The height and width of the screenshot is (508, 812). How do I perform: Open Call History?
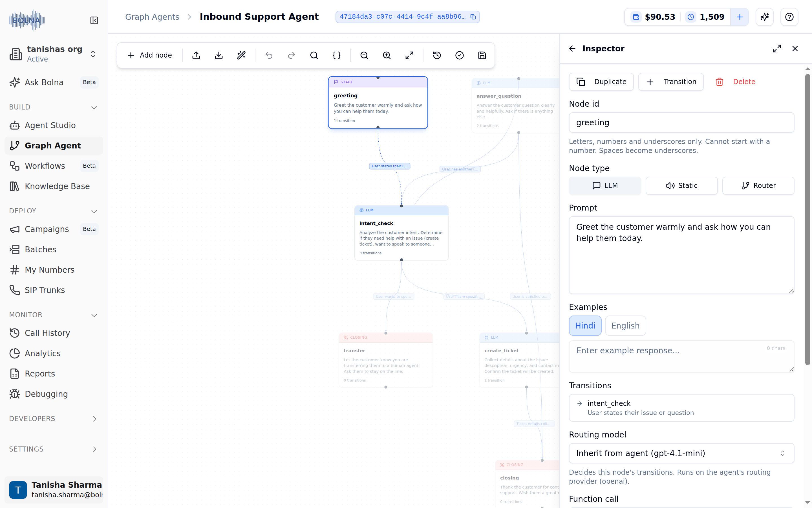[54, 333]
